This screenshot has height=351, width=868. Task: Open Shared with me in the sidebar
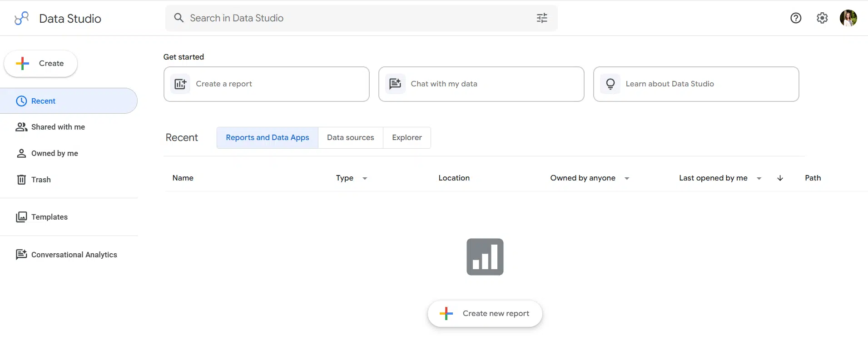pos(69,127)
